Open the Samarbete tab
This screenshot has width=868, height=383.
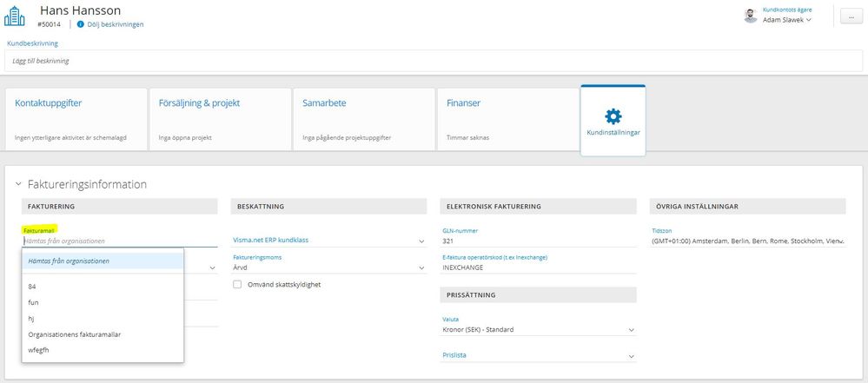click(364, 119)
